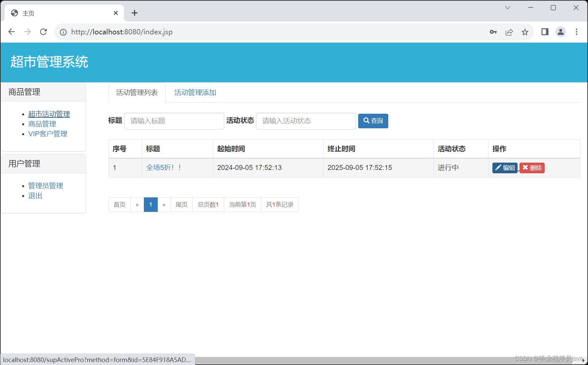Click the » next page button
Viewport: 588px width, 365px height.
164,205
